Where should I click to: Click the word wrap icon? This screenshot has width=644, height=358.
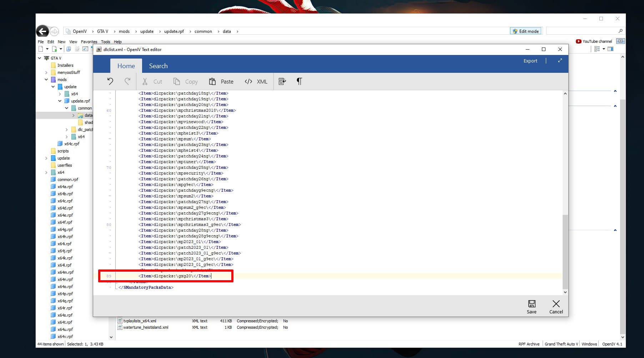(x=282, y=81)
